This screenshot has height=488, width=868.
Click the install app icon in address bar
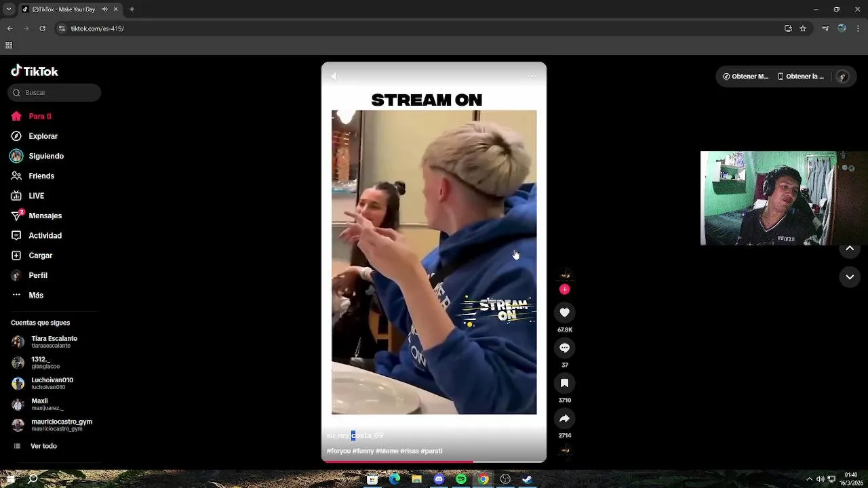(x=788, y=28)
